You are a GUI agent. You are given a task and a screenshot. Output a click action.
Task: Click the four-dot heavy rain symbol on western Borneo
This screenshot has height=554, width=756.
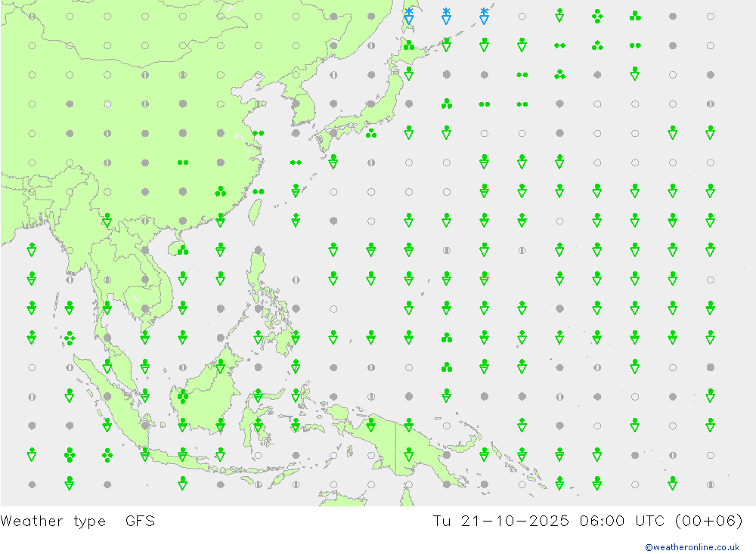click(x=183, y=396)
